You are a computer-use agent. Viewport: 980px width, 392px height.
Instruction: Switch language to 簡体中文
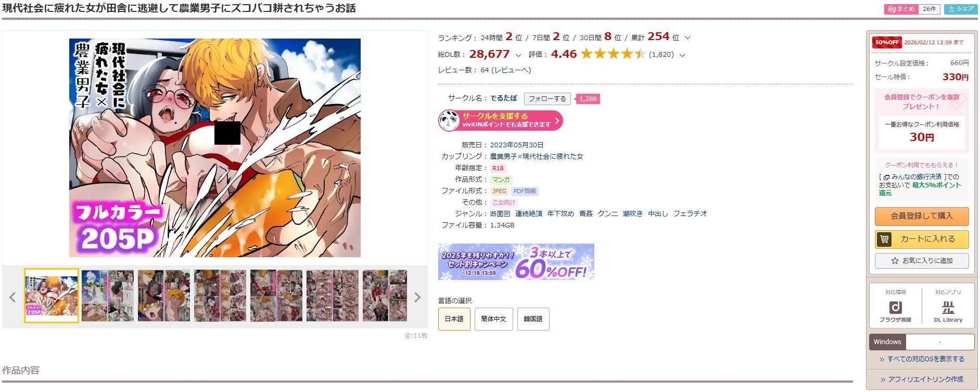click(x=493, y=319)
